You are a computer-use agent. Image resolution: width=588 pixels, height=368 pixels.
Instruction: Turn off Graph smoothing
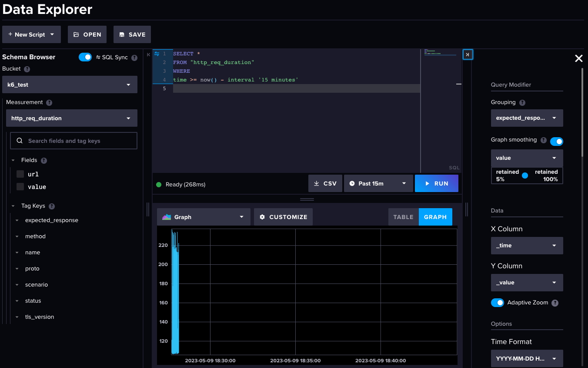(x=557, y=141)
